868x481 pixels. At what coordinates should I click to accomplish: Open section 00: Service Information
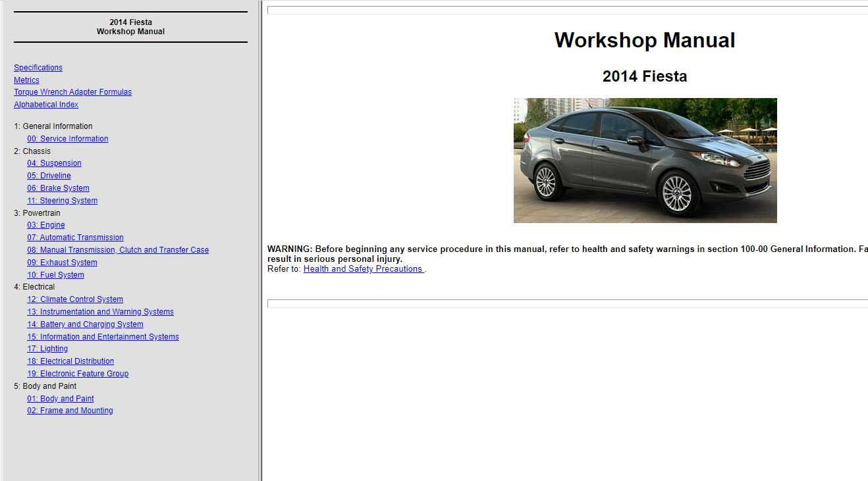point(67,139)
